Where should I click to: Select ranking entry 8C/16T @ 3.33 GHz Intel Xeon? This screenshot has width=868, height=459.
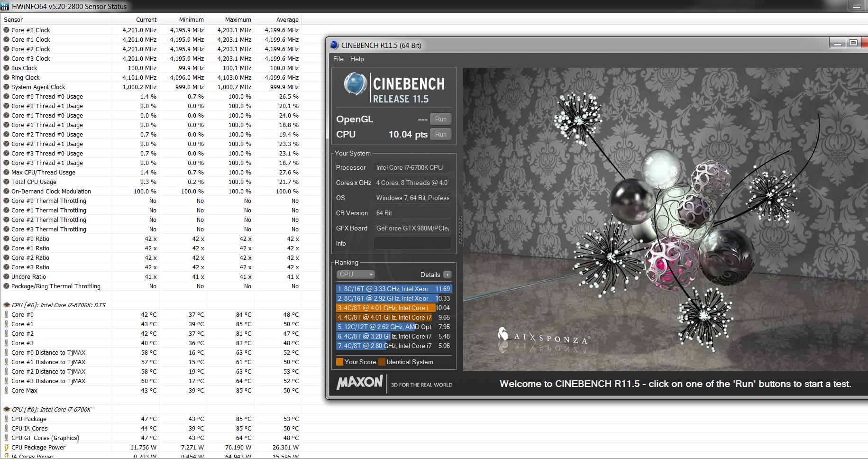click(394, 289)
